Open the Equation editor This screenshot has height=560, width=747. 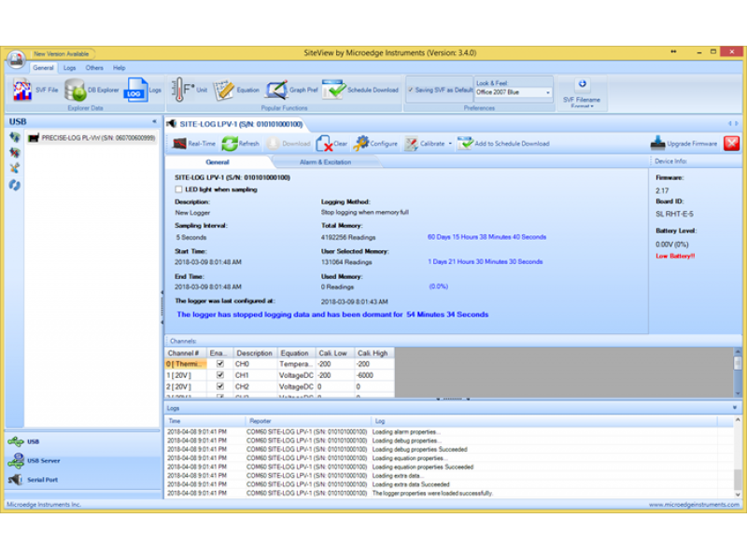[x=236, y=90]
